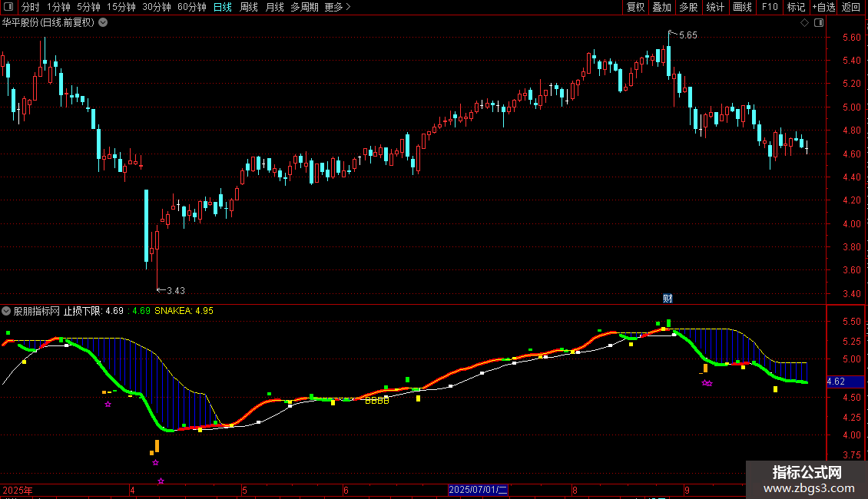The height and width of the screenshot is (499, 868).
Task: Click the 4.00 price axis label in main chart
Action: [x=851, y=224]
